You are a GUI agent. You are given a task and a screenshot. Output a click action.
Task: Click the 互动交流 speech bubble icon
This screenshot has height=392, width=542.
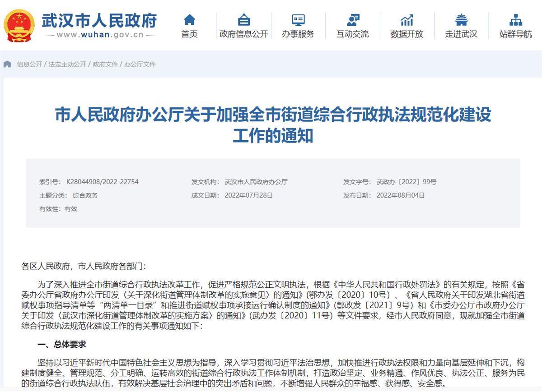pos(352,20)
